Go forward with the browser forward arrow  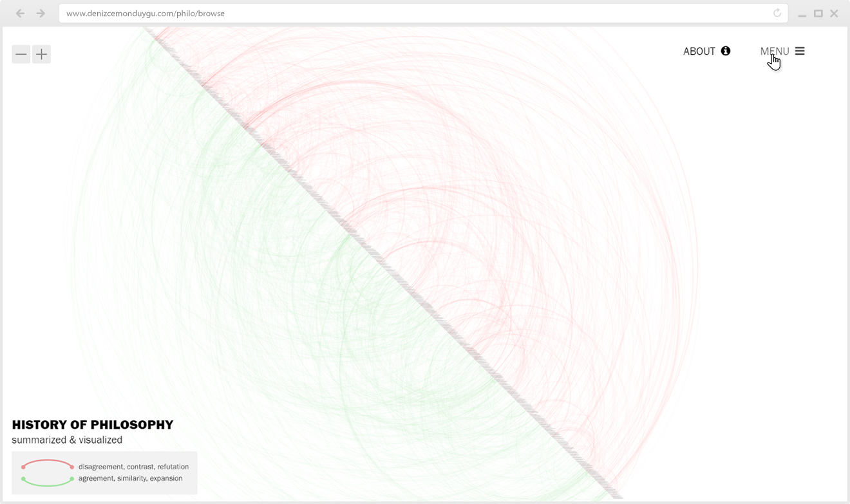(41, 13)
